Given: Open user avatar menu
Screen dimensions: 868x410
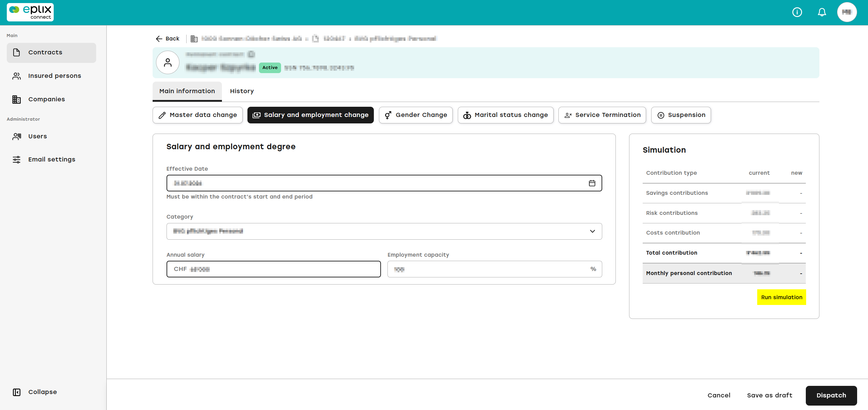Looking at the screenshot, I should [847, 12].
